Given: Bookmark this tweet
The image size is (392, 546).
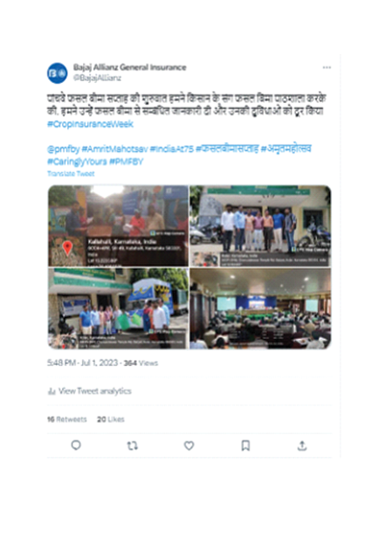Looking at the screenshot, I should click(x=245, y=446).
